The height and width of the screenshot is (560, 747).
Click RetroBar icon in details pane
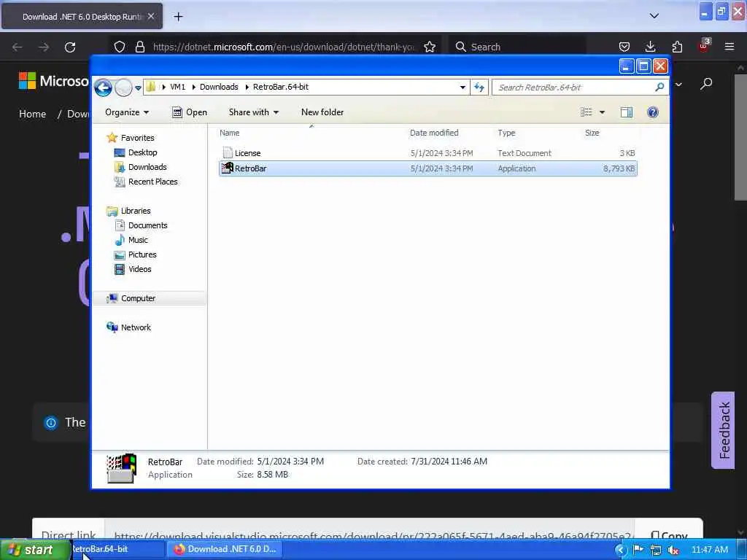point(122,469)
